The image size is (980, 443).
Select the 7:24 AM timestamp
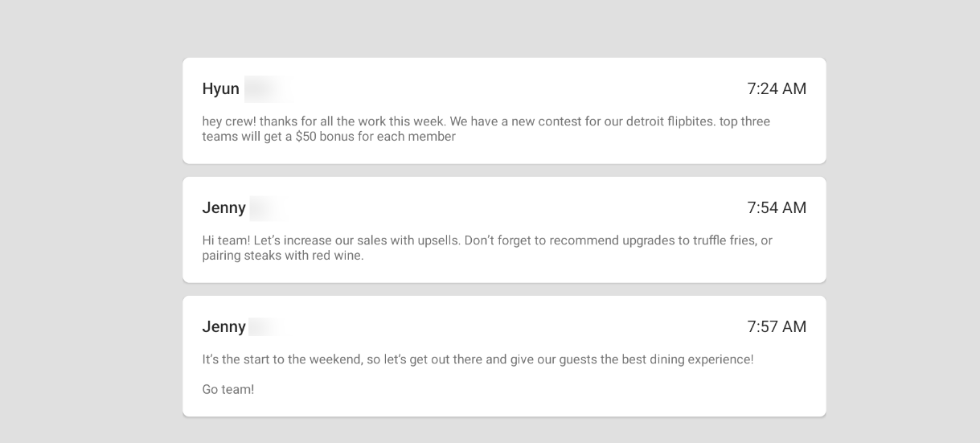point(776,89)
